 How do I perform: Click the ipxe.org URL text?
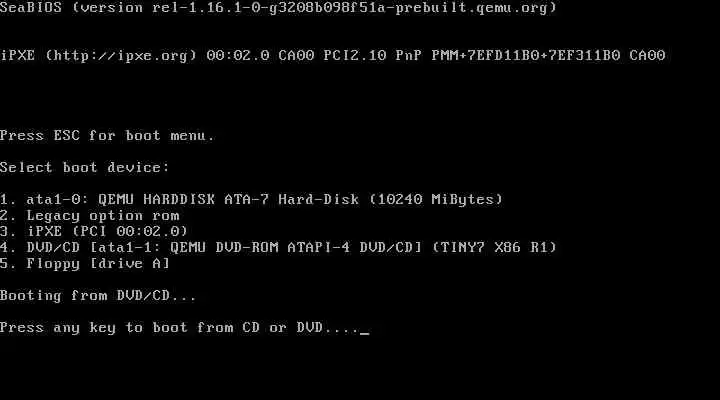(x=121, y=56)
